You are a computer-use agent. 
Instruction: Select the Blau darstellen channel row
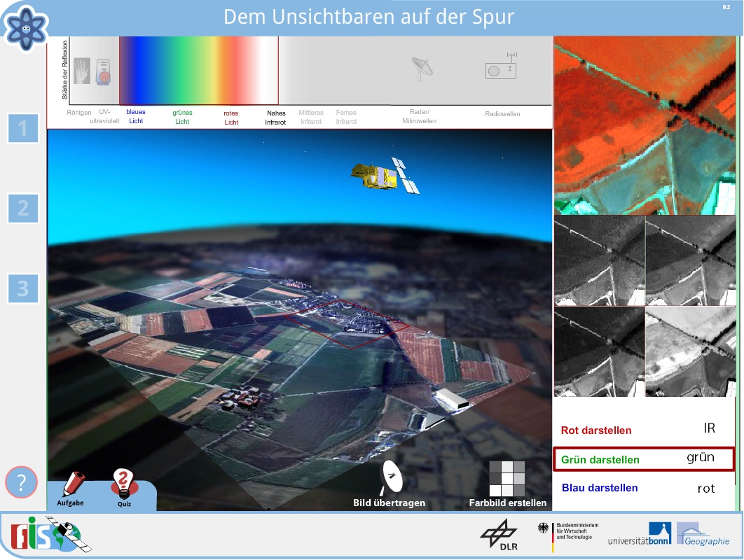(x=643, y=488)
